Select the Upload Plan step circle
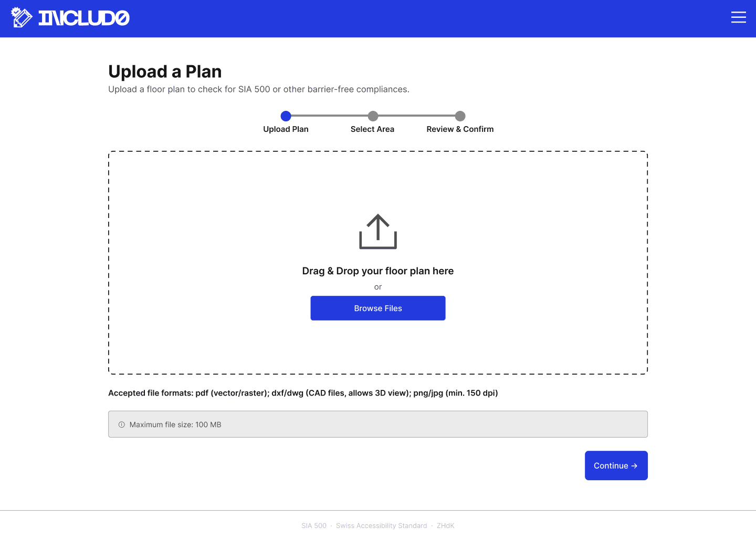Viewport: 756px width, 538px height. [x=286, y=116]
